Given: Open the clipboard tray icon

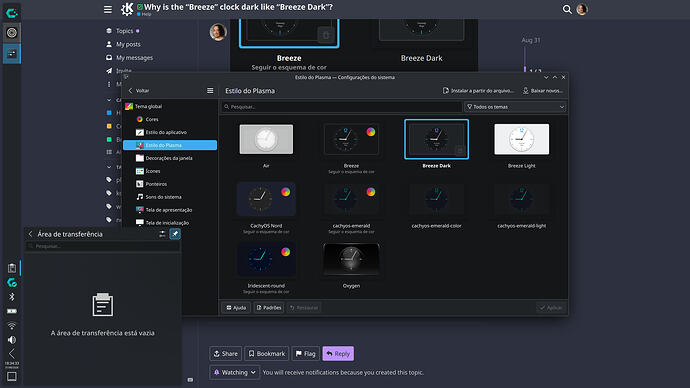Looking at the screenshot, I should tap(12, 268).
